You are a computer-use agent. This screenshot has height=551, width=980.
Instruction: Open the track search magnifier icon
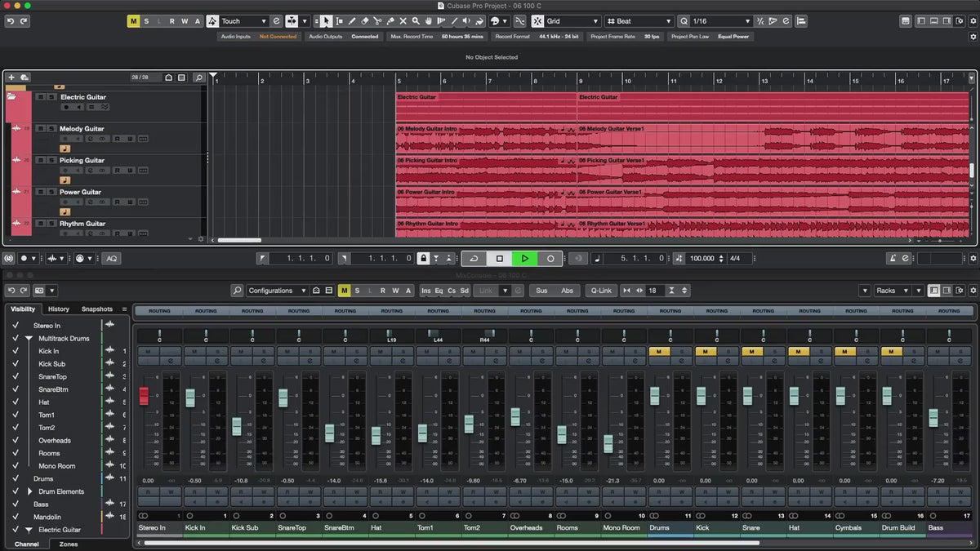tap(198, 78)
